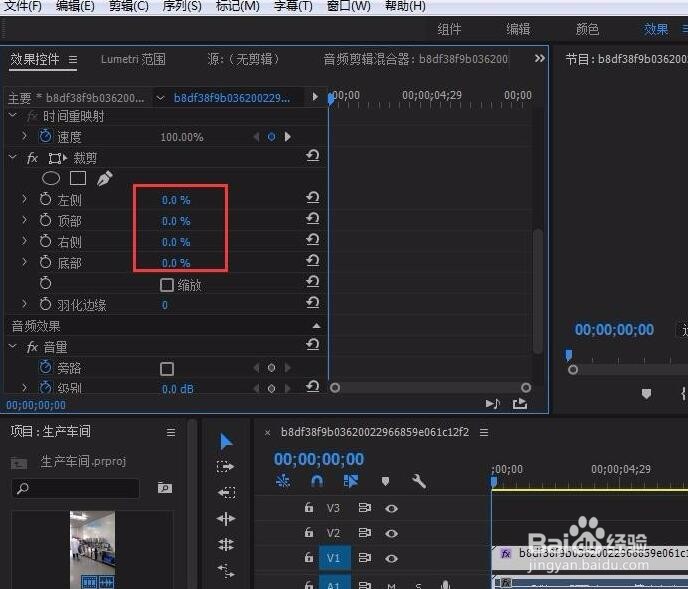Toggle sync lock on V1 track
Screen dimensions: 688x589
coord(365,558)
